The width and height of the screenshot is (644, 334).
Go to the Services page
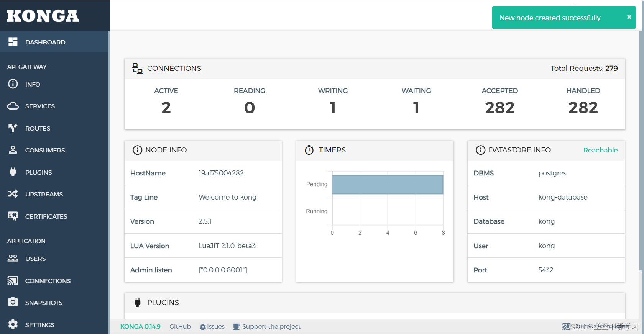pos(54,106)
